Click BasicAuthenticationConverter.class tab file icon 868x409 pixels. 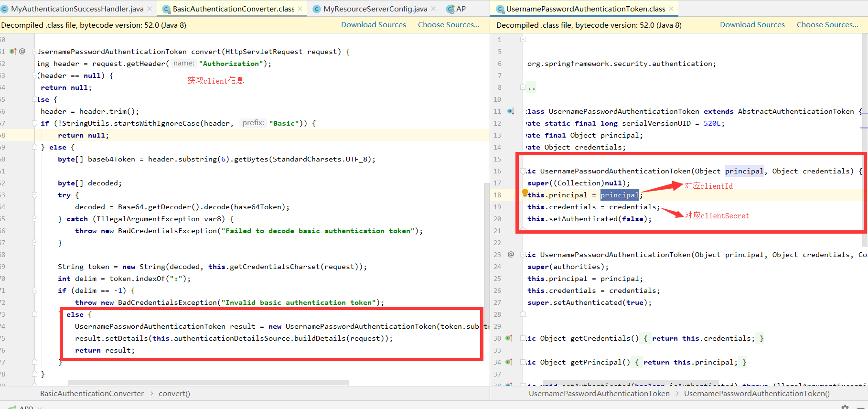click(167, 9)
